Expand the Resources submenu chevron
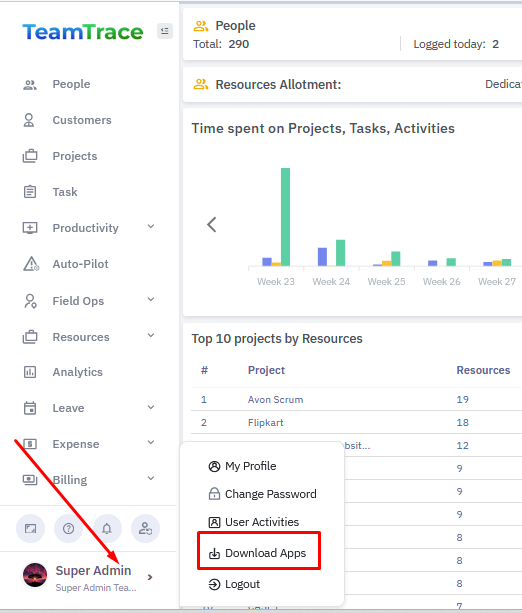522x613 pixels. (x=151, y=336)
